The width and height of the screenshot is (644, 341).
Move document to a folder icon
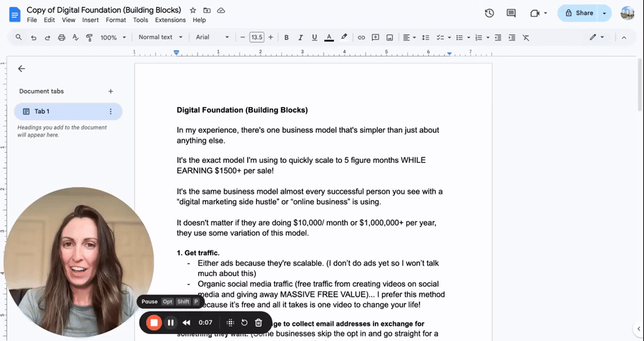[207, 10]
